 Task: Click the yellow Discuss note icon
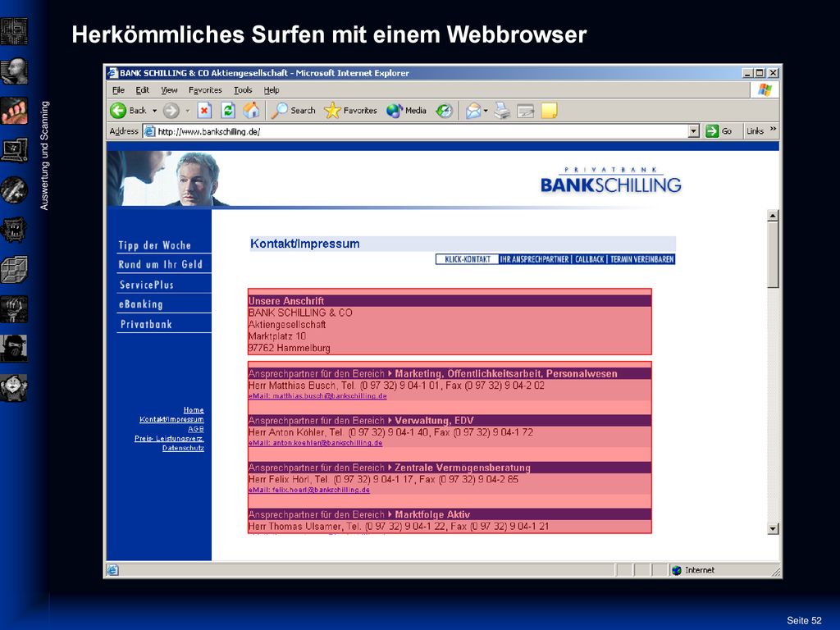pos(549,111)
